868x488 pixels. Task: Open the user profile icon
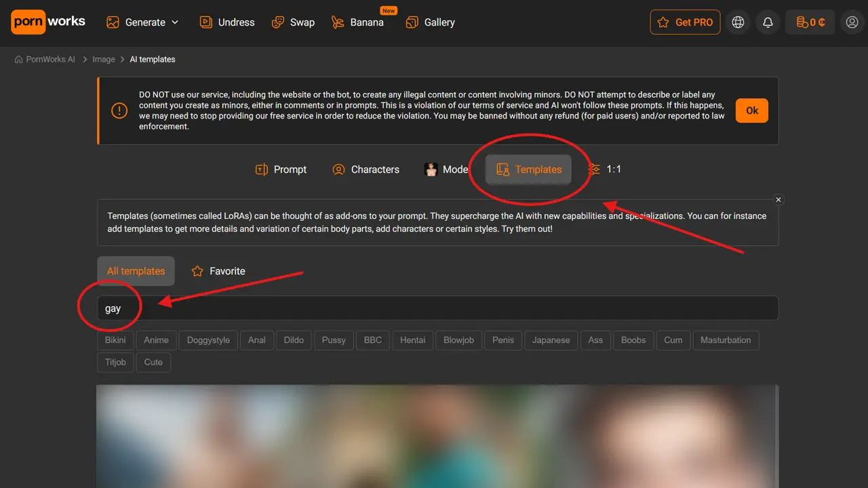pyautogui.click(x=852, y=22)
